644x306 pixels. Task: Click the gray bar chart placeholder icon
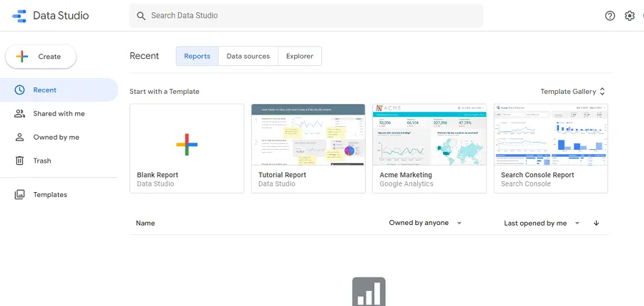(369, 292)
